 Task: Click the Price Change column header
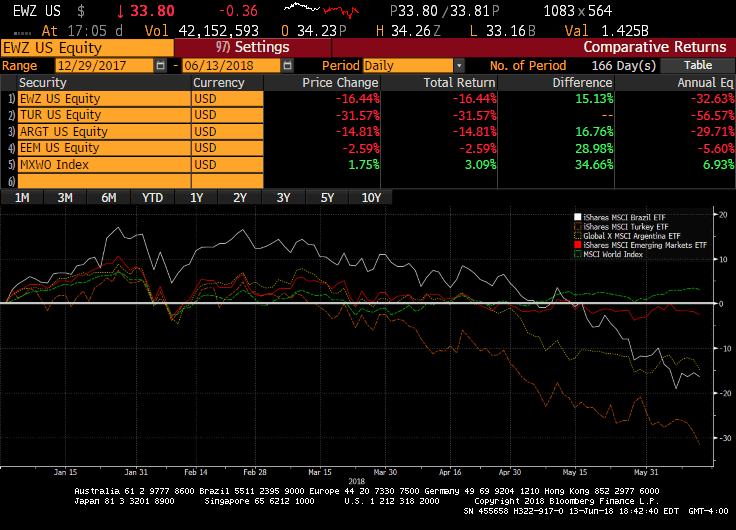click(322, 83)
